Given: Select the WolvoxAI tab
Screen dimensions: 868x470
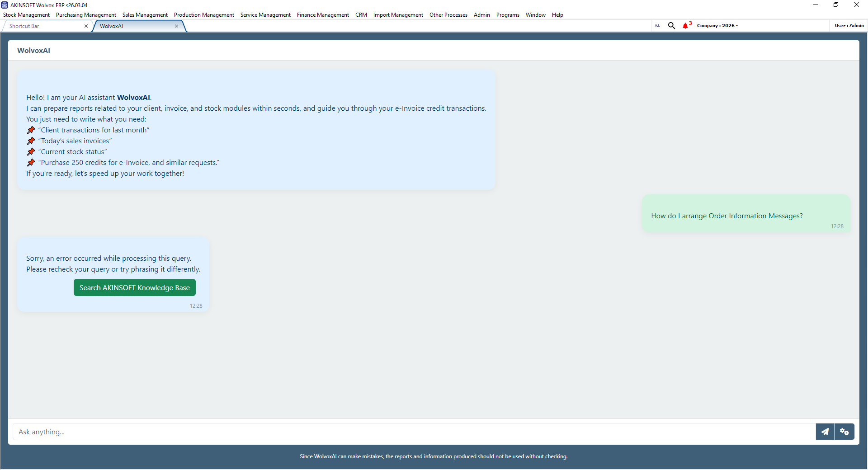Looking at the screenshot, I should click(111, 26).
